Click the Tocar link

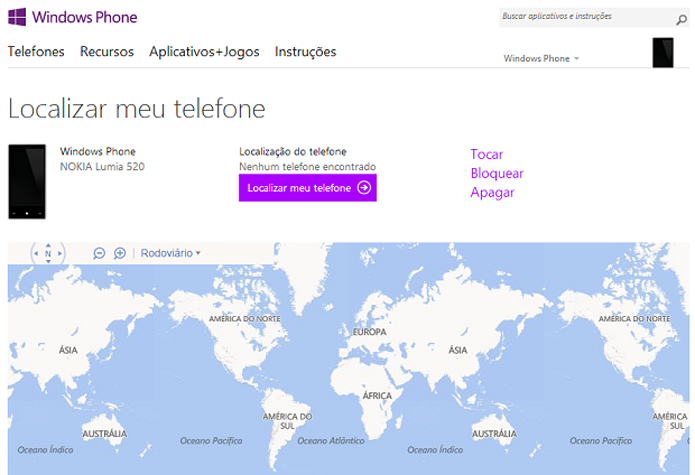487,154
